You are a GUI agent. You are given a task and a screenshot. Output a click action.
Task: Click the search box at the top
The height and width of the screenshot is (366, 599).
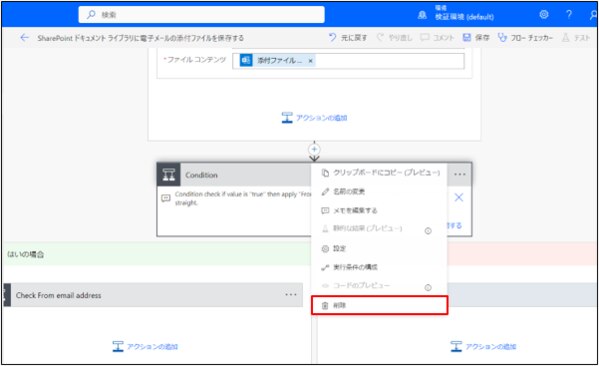click(201, 15)
